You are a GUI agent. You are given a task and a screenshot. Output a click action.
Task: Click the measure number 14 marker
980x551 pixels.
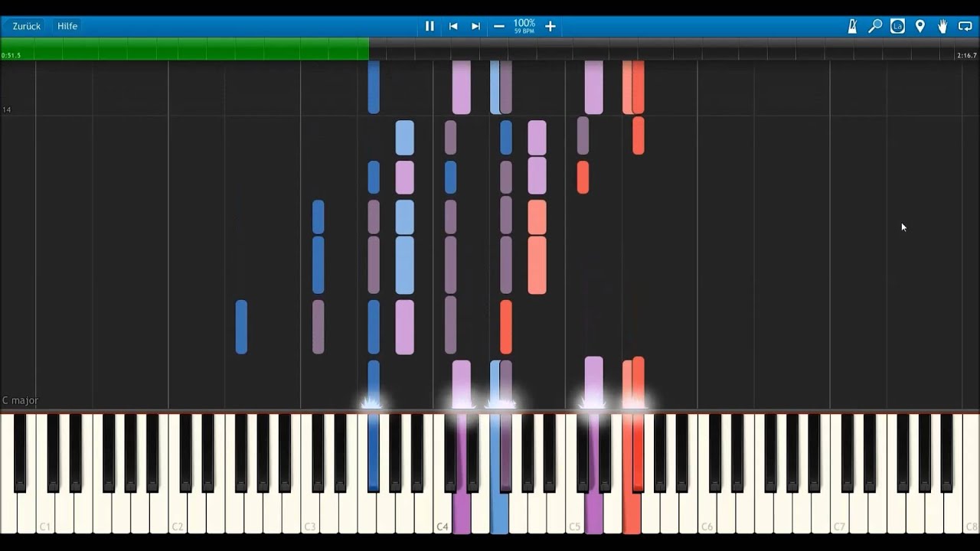pyautogui.click(x=6, y=110)
